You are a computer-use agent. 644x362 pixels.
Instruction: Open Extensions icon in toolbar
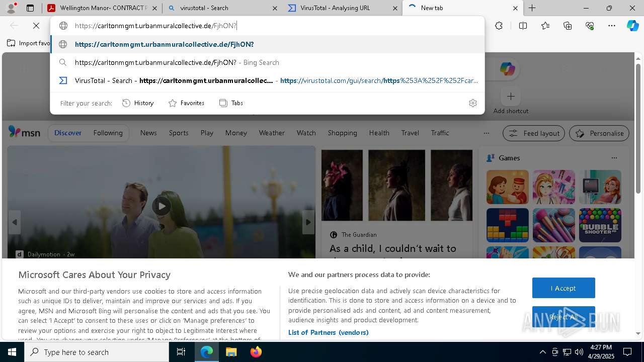[x=499, y=26]
